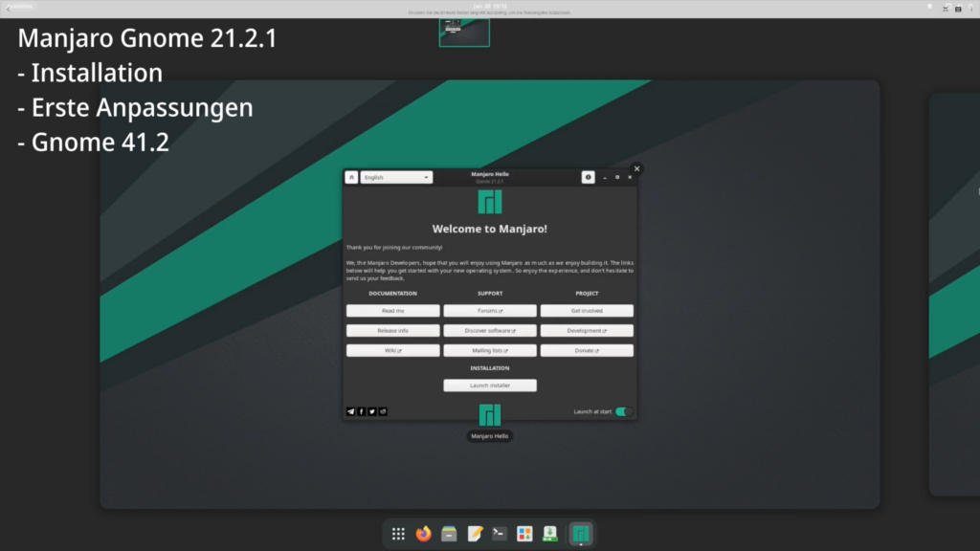Open Add/Remove Software from the dock
Screen dimensions: 980x551
524,534
